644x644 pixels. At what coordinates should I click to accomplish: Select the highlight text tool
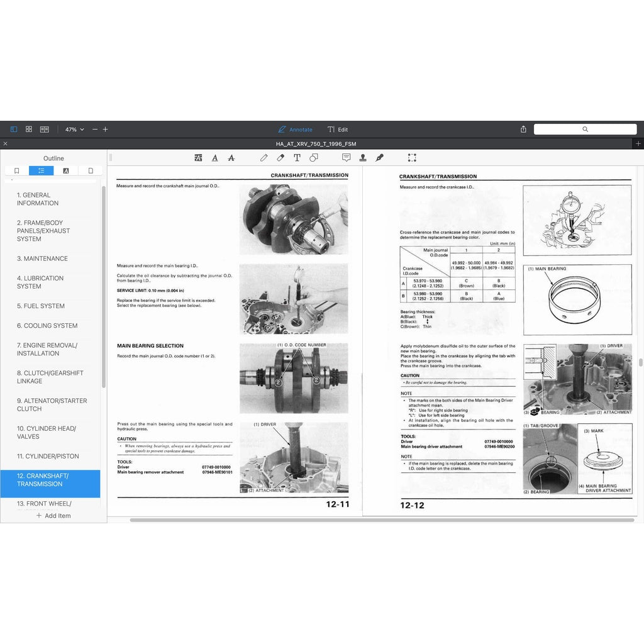[199, 158]
